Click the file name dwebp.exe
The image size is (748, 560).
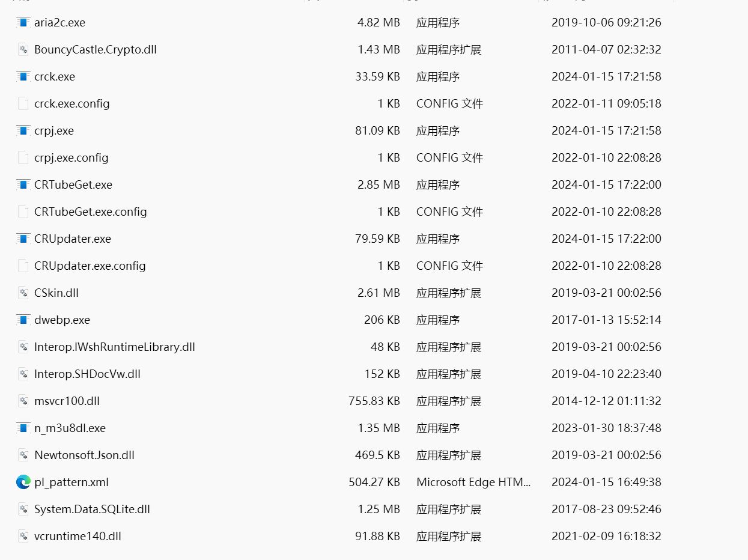[62, 320]
